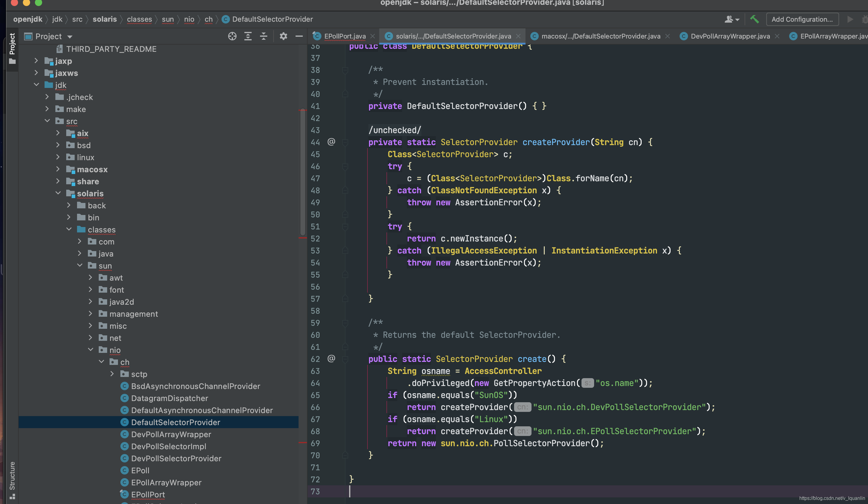Expand the jaxp folder
Screen dimensions: 868x504
(x=36, y=61)
